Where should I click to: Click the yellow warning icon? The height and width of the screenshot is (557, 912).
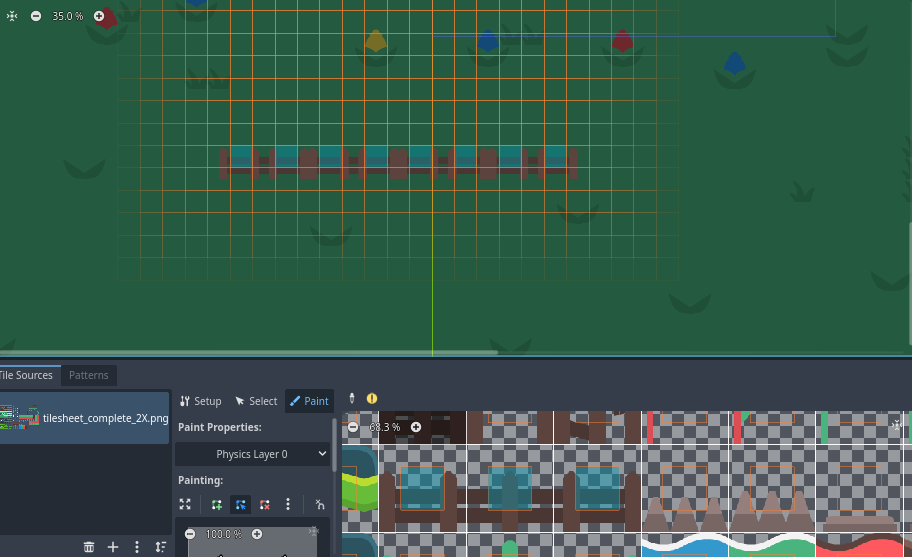[372, 398]
